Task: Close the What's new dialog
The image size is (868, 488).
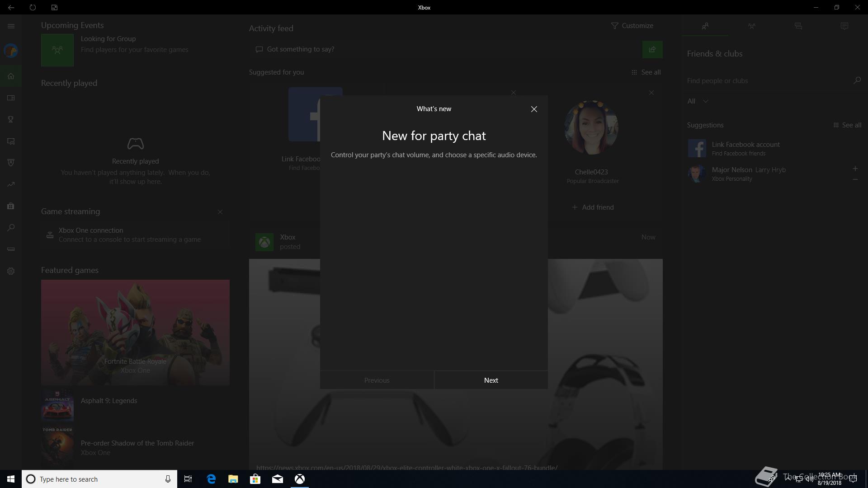Action: click(534, 109)
